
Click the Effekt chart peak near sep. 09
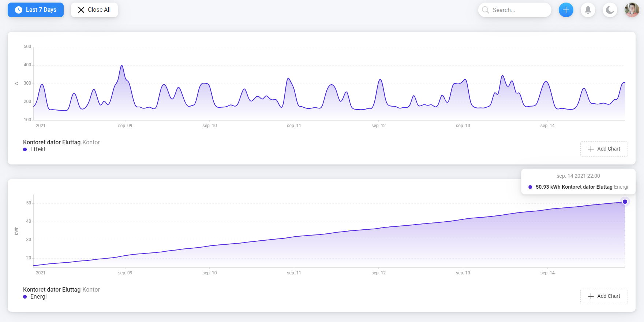click(x=122, y=66)
